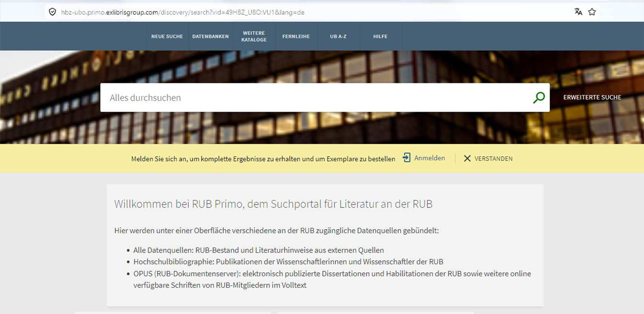Screen dimensions: 644x314
Task: Click the RUB Primo welcome heading
Action: tap(273, 203)
